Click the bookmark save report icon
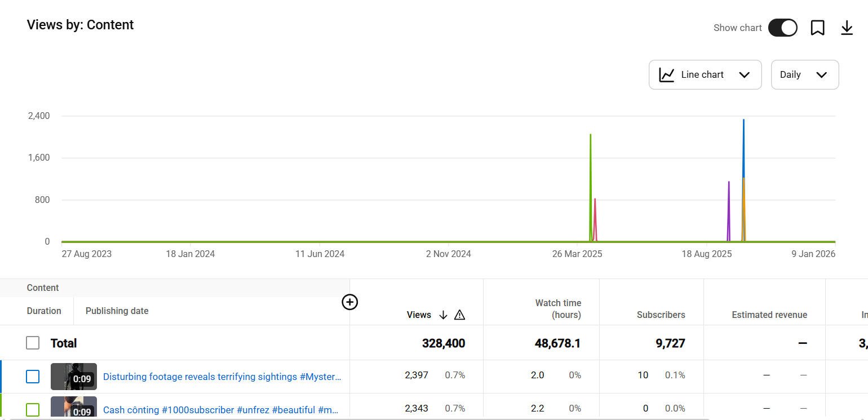The image size is (868, 420). 817,28
